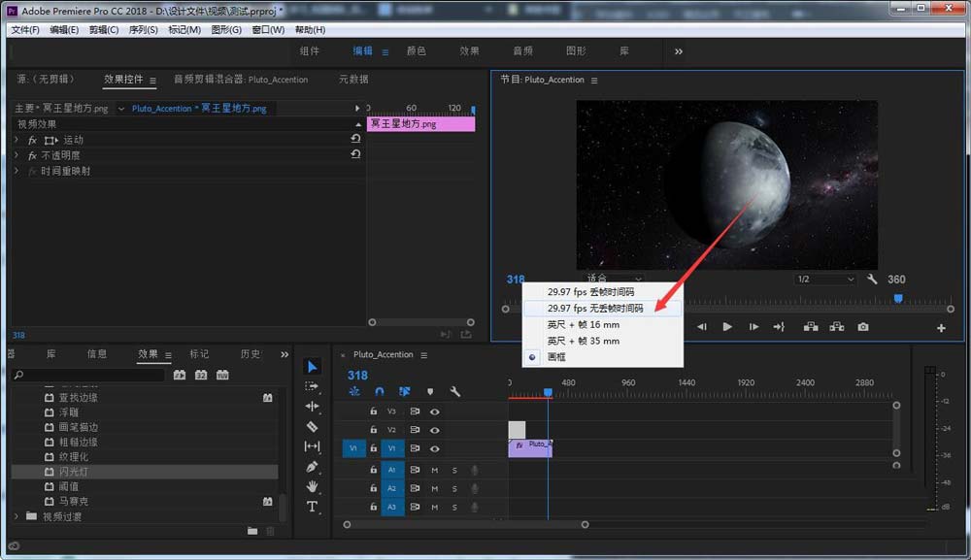Open timeline display settings wrench
The image size is (971, 560).
click(x=454, y=392)
